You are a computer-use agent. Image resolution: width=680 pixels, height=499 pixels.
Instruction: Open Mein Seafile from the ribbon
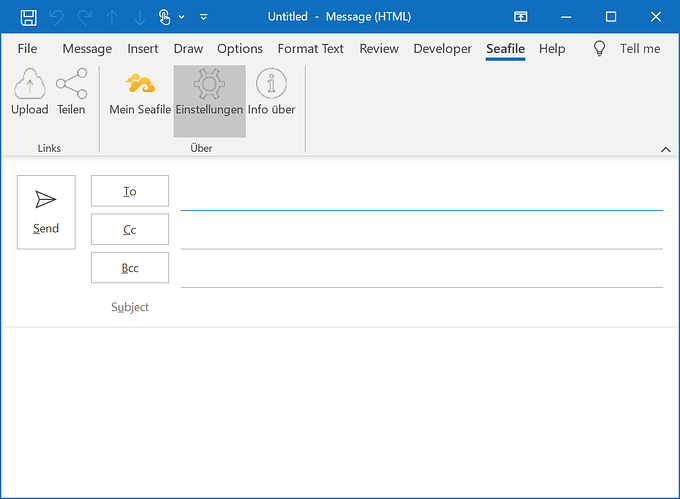(140, 92)
